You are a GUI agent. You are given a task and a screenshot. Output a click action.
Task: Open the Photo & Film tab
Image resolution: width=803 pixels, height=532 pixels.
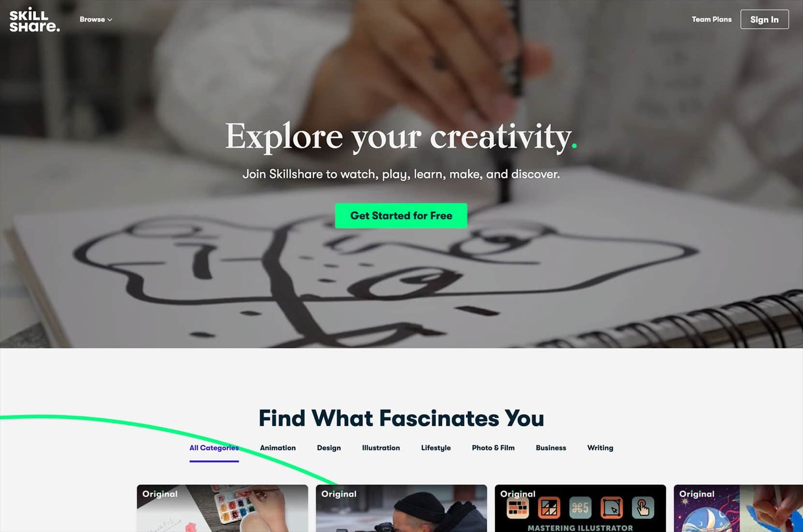(x=493, y=448)
